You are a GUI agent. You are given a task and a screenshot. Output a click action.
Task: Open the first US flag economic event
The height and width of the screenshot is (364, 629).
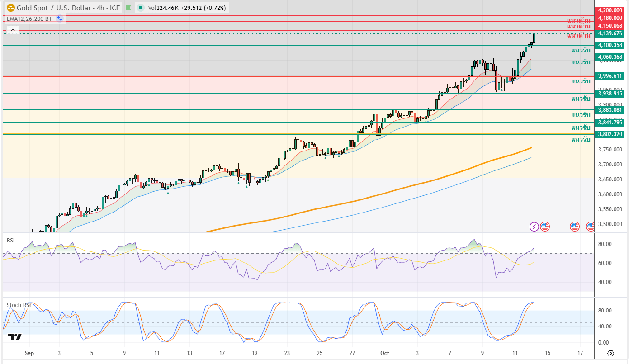[544, 226]
